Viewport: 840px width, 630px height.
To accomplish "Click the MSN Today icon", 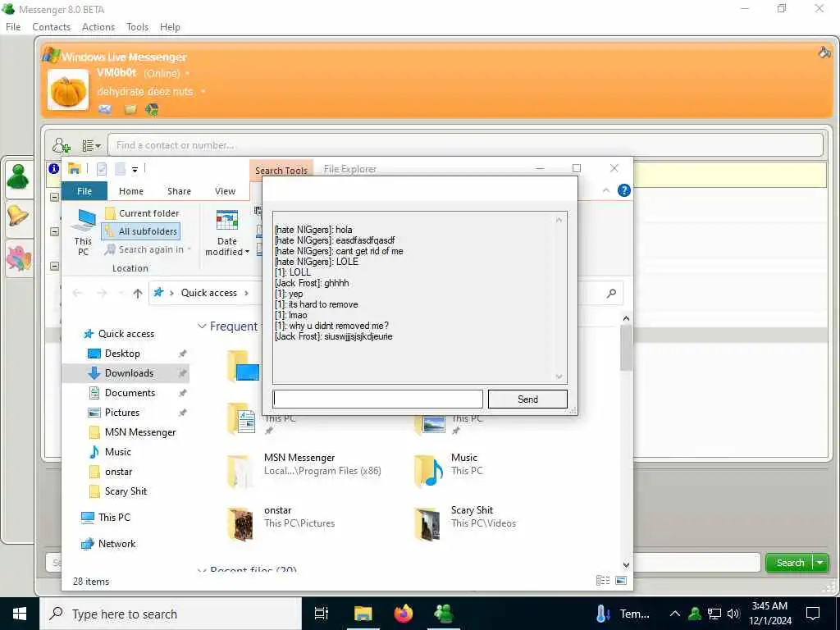I will pos(152,109).
